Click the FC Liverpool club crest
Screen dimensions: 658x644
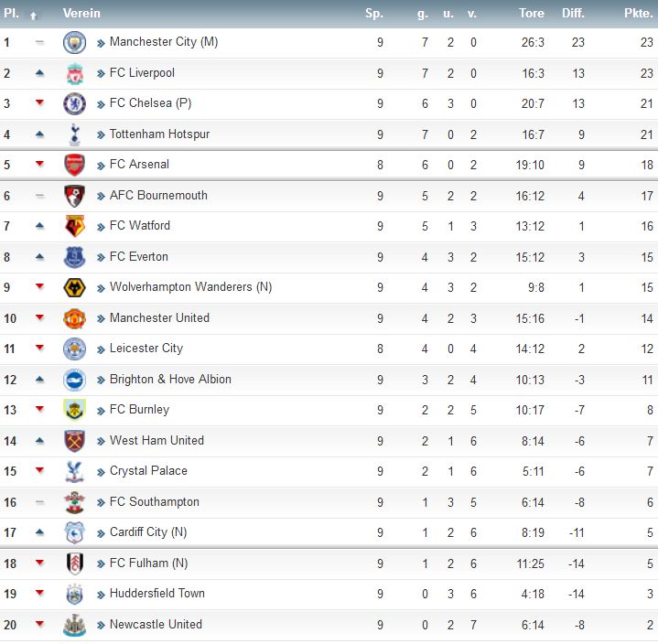point(74,73)
